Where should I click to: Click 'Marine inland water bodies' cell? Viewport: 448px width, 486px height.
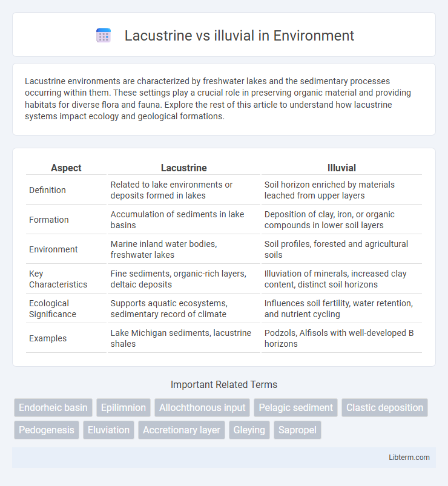tap(184, 249)
